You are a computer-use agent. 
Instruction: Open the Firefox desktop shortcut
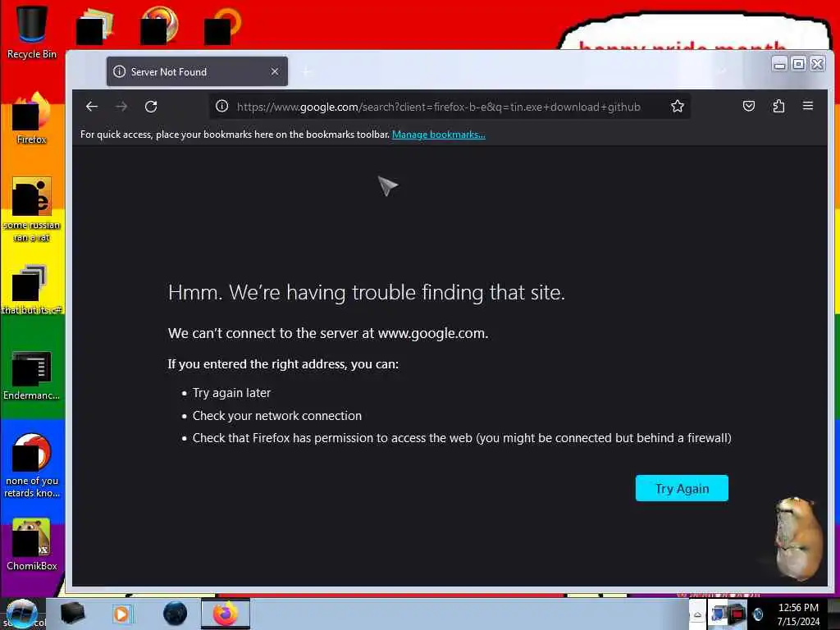pos(32,119)
